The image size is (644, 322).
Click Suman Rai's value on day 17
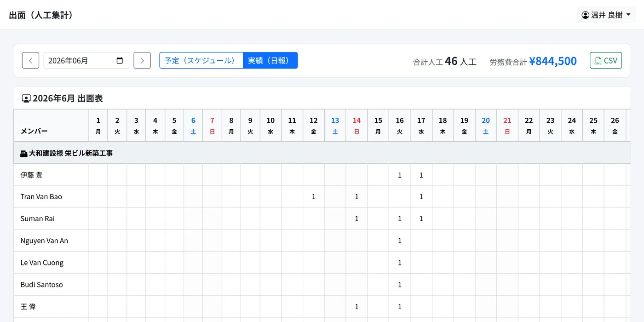(421, 218)
